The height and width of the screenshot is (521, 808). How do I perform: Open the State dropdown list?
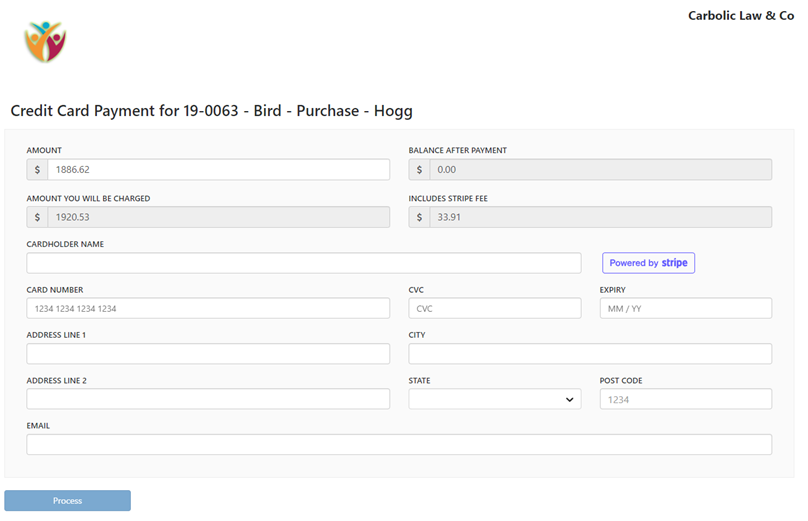click(495, 399)
